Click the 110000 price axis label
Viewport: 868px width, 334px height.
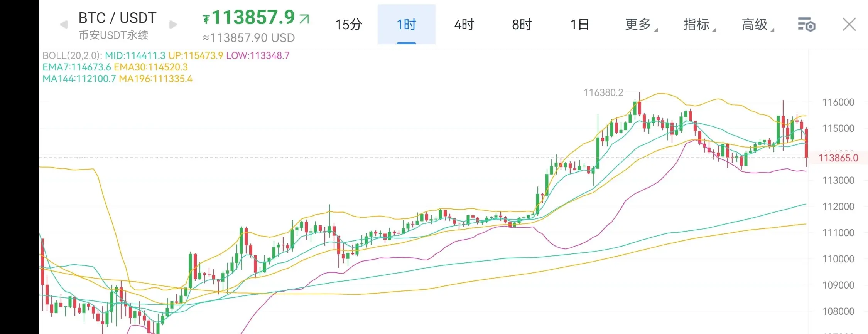[x=838, y=259]
